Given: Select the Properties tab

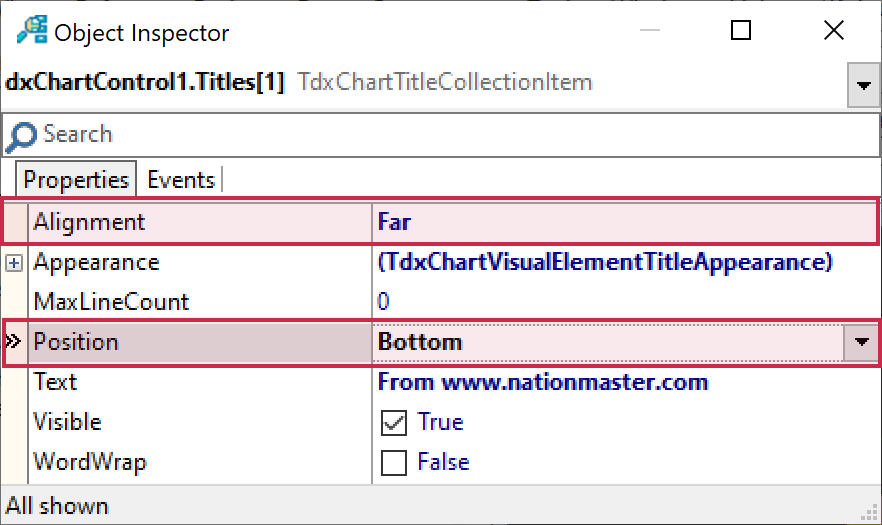Looking at the screenshot, I should tap(76, 180).
